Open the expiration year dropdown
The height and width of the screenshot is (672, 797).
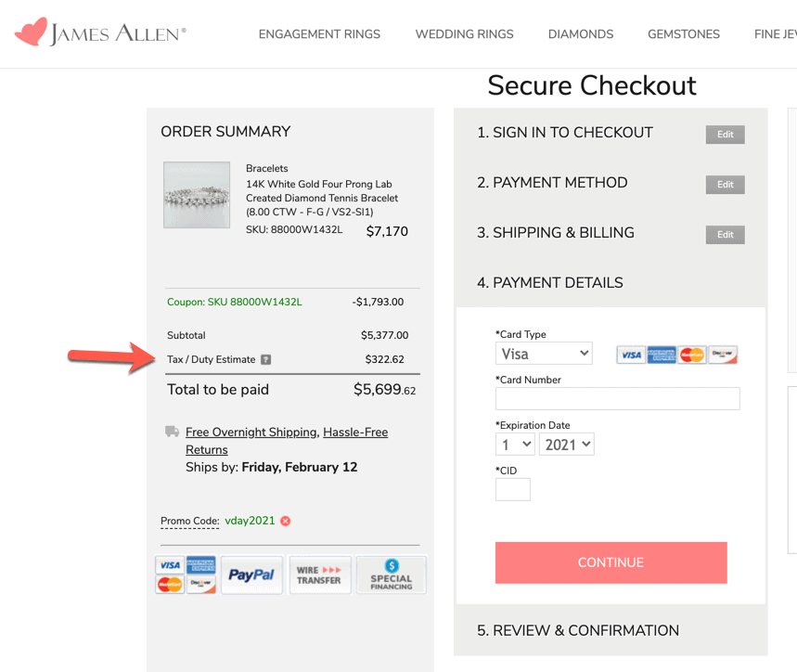click(566, 445)
